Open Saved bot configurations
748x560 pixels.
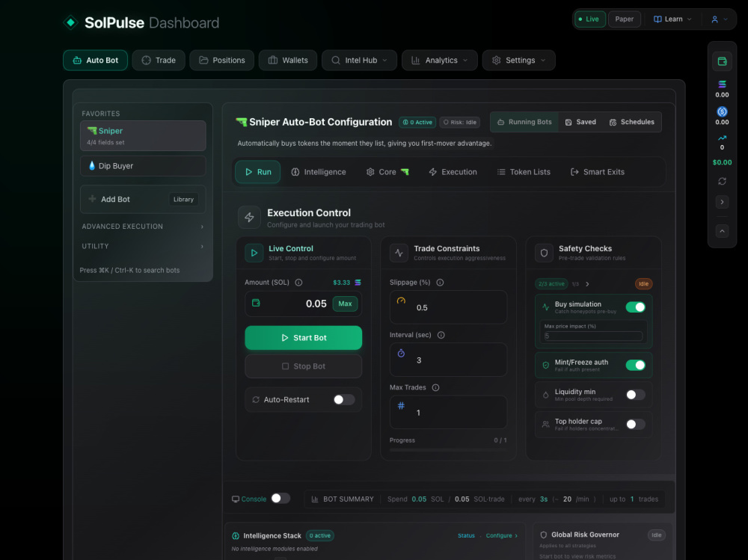tap(580, 122)
